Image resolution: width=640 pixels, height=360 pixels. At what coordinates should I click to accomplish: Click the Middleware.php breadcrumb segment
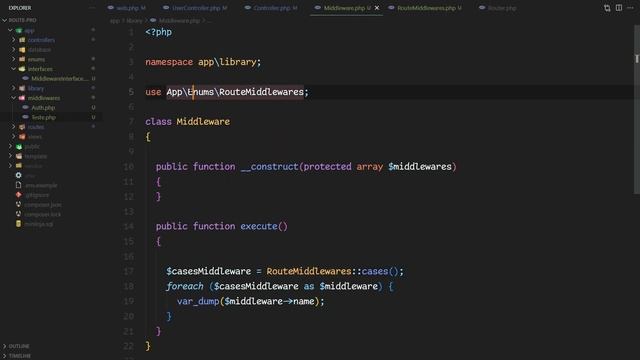coord(179,20)
